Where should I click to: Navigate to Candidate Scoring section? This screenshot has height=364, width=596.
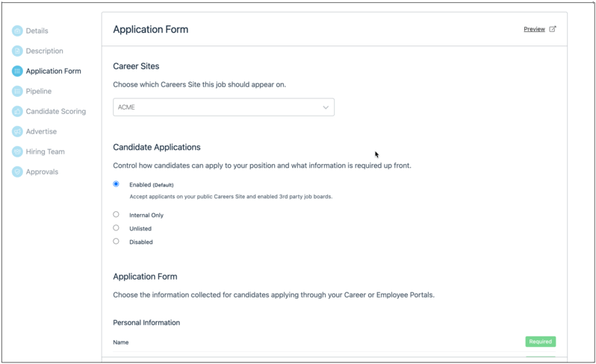click(x=56, y=111)
